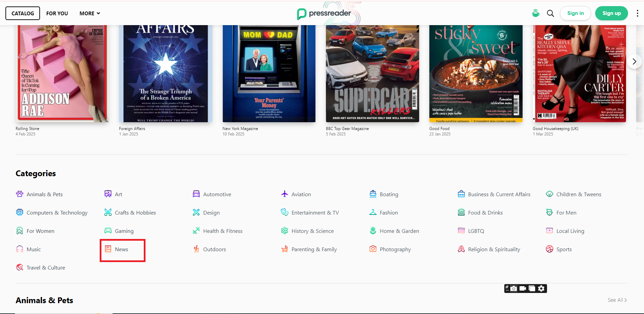644x314 pixels.
Task: Open the three-dot options menu
Action: (x=637, y=13)
